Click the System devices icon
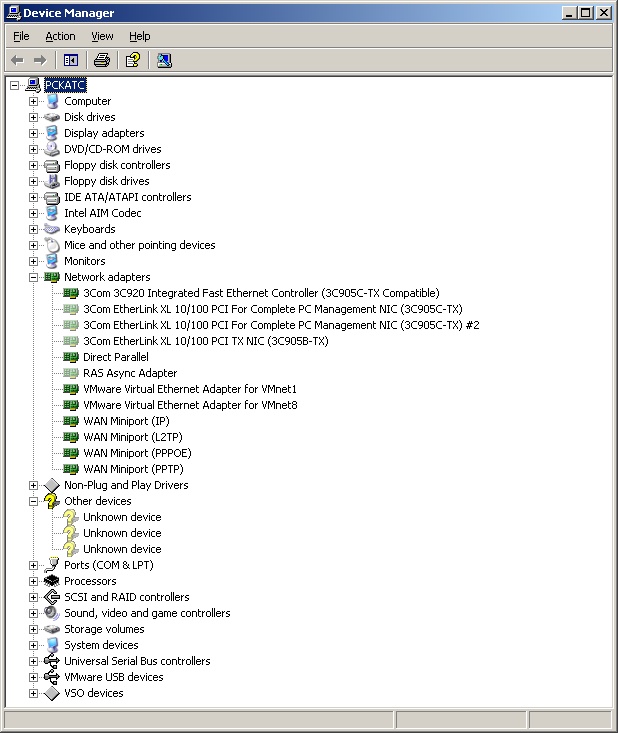Viewport: 618px width, 733px height. 52,645
